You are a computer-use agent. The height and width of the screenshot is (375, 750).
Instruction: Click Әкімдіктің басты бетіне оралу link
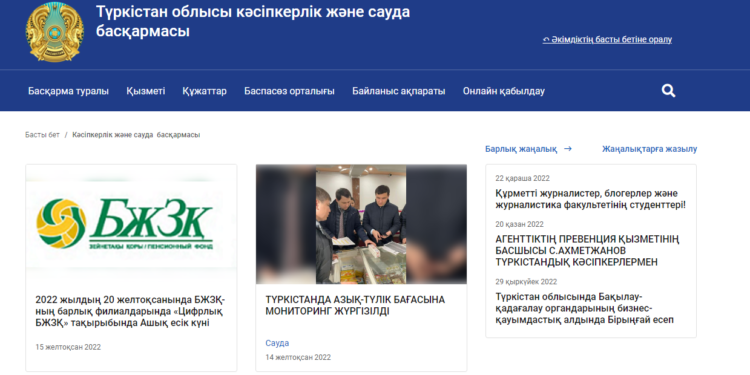tap(607, 40)
